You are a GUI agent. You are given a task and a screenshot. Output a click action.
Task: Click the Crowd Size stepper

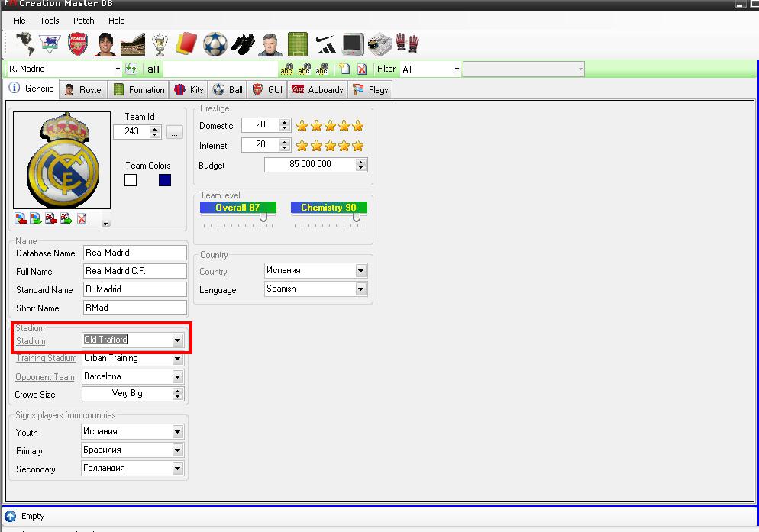point(178,394)
